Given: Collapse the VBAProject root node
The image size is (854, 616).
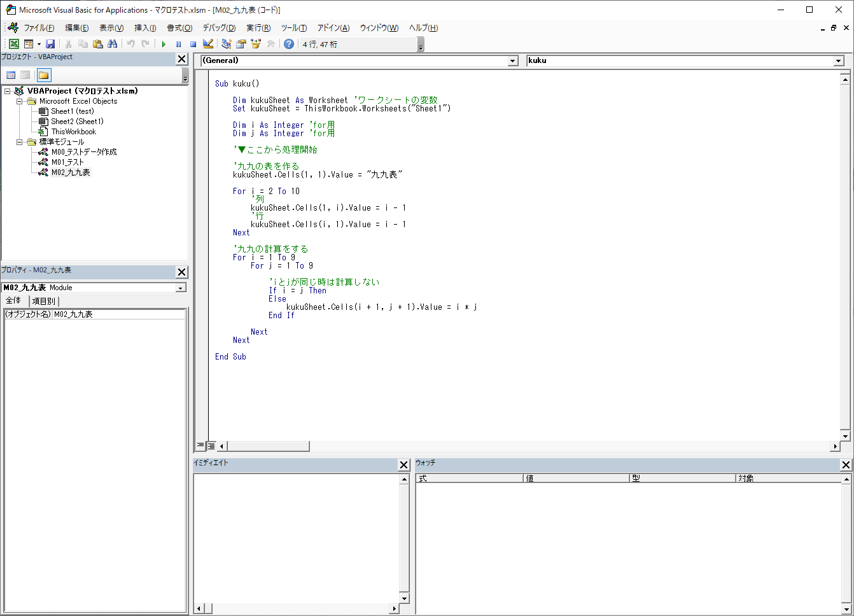Looking at the screenshot, I should point(7,91).
